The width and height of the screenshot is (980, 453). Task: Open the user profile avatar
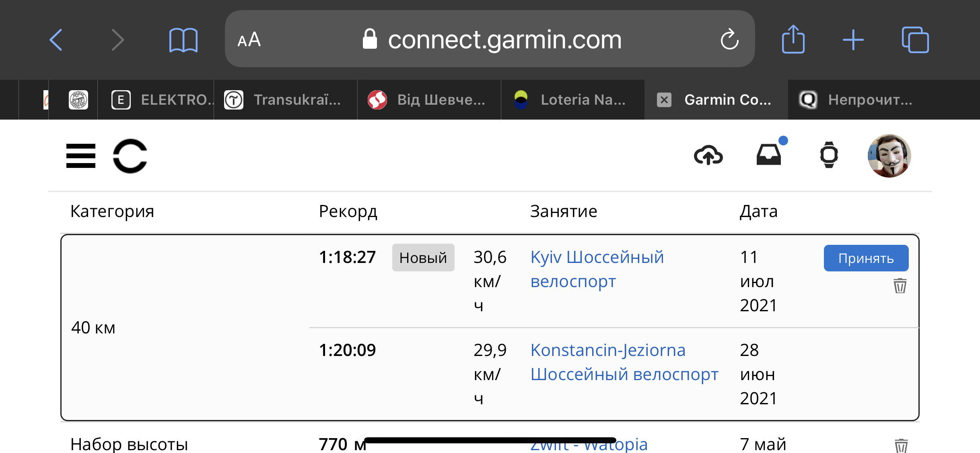pos(889,156)
